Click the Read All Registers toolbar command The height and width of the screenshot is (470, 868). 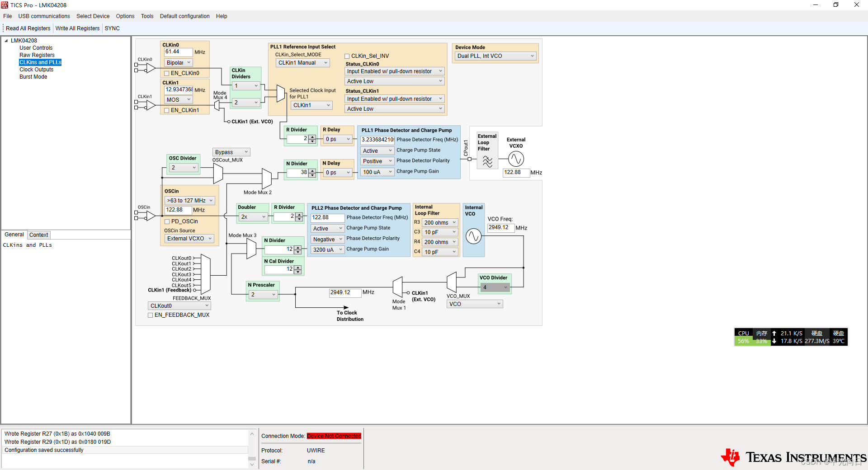28,28
